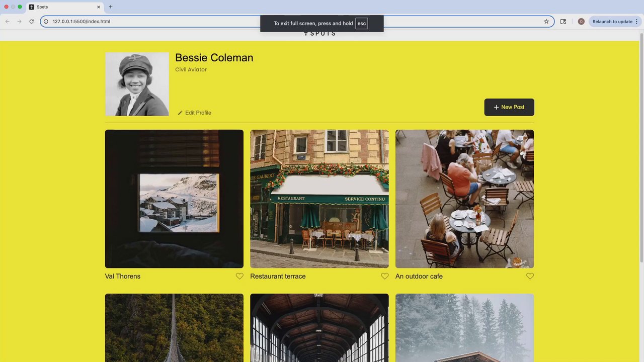The height and width of the screenshot is (362, 644).
Task: Select the Spots browser tab
Action: coord(64,7)
